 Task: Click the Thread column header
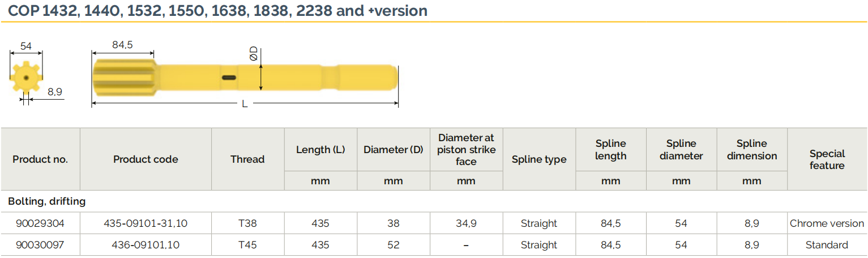[247, 159]
